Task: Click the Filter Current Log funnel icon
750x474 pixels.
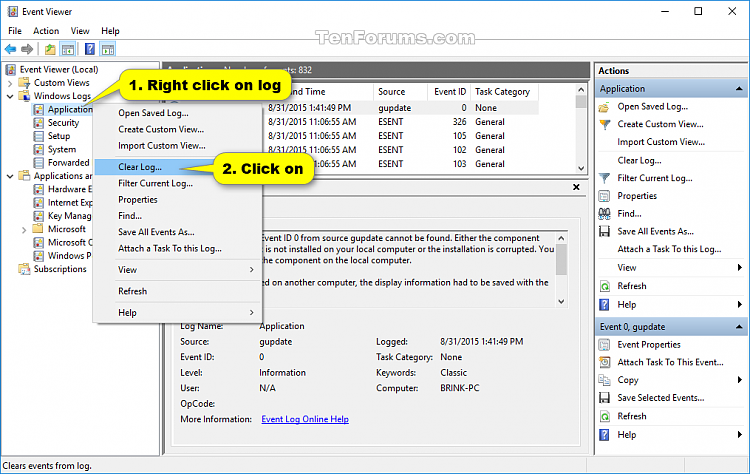Action: point(604,178)
